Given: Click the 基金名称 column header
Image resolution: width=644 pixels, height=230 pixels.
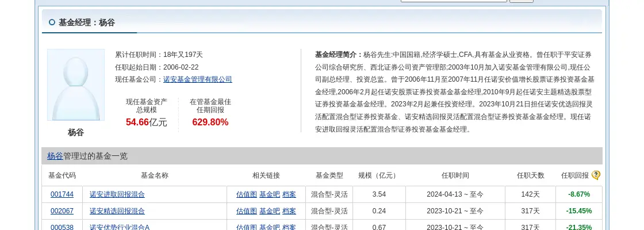Looking at the screenshot, I should coord(155,175).
